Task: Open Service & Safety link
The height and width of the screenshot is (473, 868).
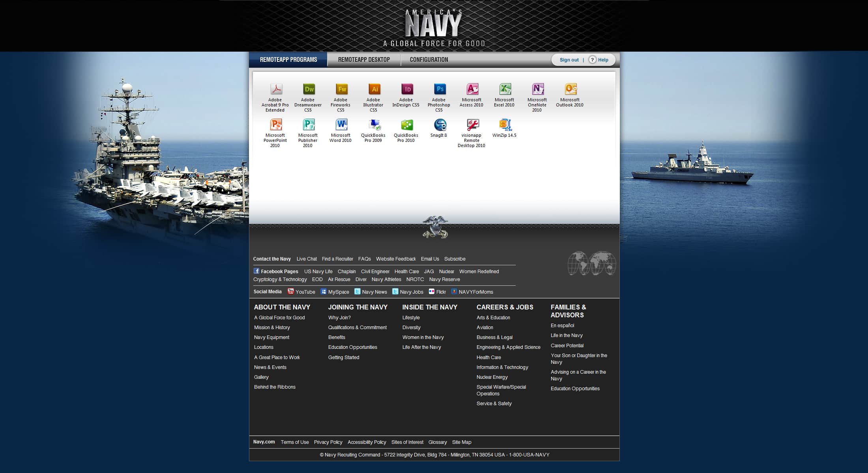Action: click(494, 404)
